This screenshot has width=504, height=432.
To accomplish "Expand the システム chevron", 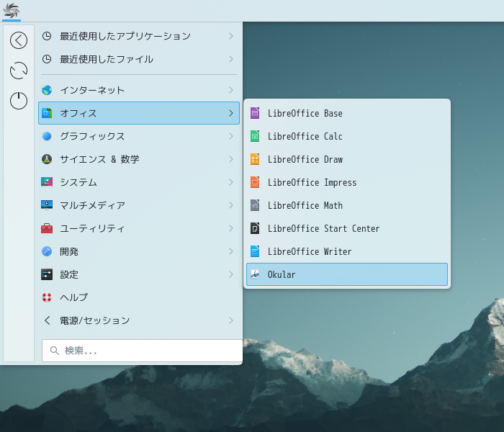I will click(231, 182).
